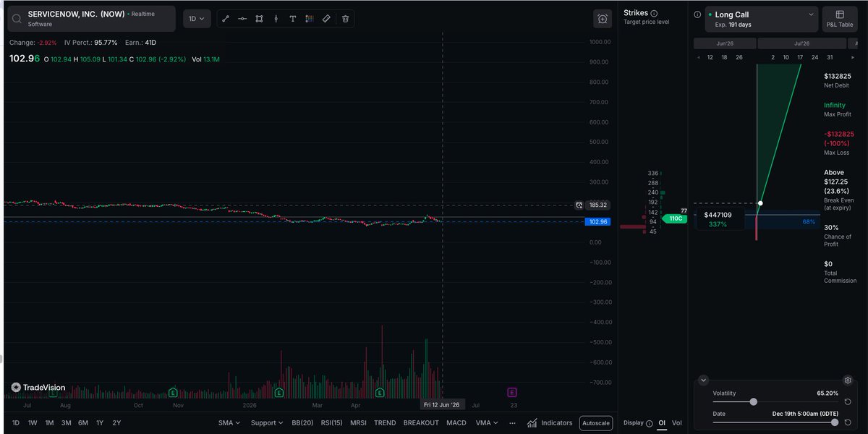
Task: Set chart range to 1Y
Action: (100, 422)
